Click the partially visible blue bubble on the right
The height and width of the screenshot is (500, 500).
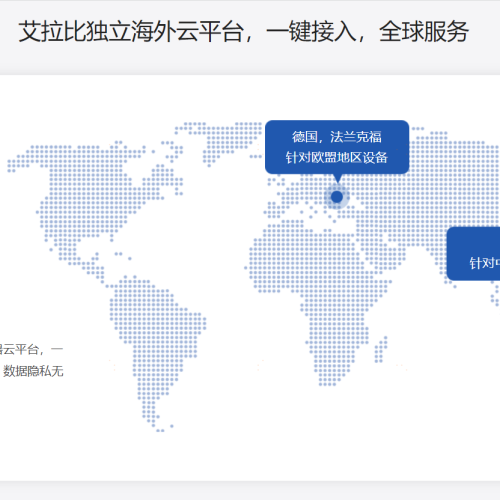pyautogui.click(x=474, y=254)
